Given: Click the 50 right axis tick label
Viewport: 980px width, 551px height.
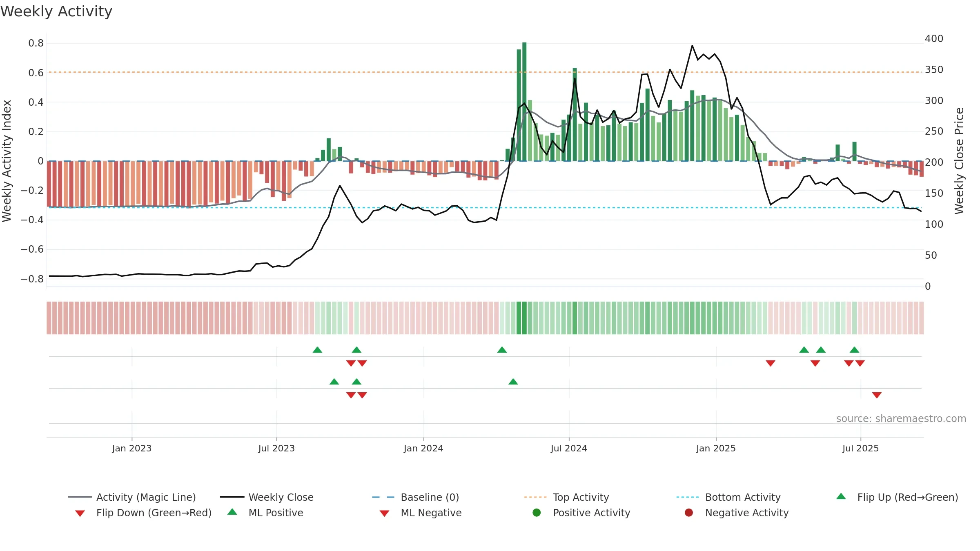Looking at the screenshot, I should click(x=931, y=256).
